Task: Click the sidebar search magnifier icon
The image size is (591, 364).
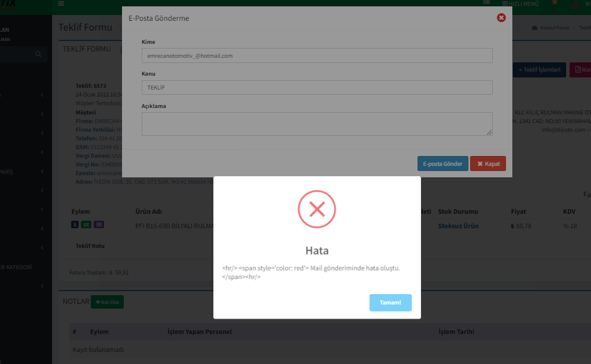Action: pyautogui.click(x=38, y=54)
